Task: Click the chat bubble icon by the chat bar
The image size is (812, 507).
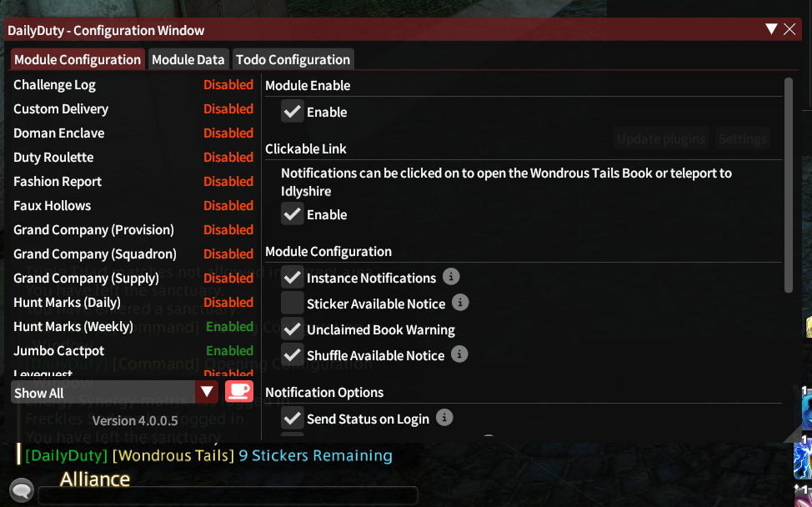Action: click(x=22, y=491)
